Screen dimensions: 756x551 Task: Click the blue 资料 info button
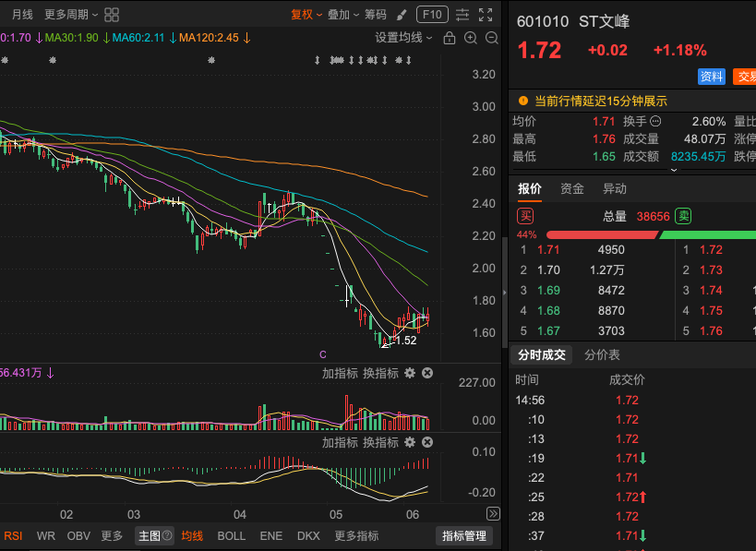click(x=712, y=77)
